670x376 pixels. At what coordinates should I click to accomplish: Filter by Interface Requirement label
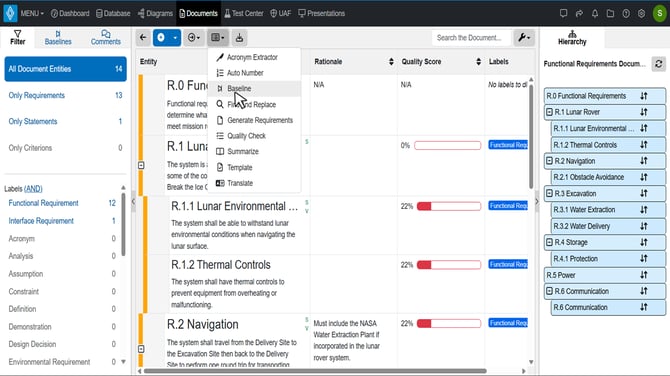coord(41,221)
